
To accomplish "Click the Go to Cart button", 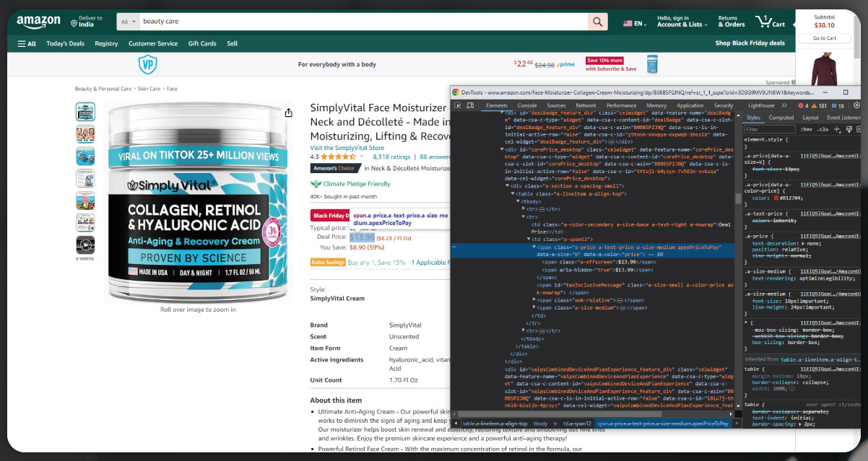I will coord(824,38).
